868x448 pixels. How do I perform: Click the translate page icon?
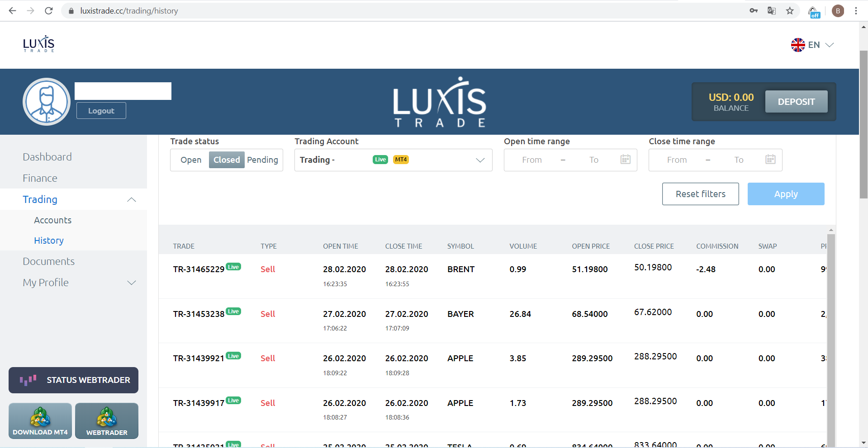772,10
